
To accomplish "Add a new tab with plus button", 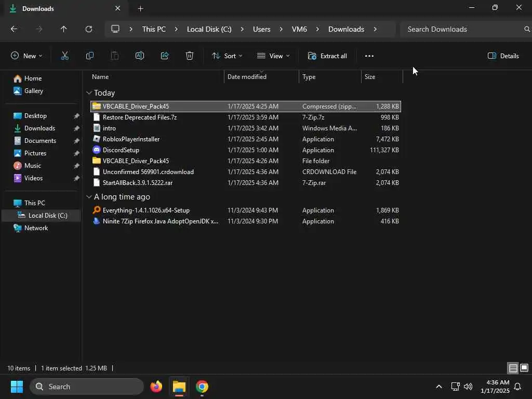I will [140, 9].
